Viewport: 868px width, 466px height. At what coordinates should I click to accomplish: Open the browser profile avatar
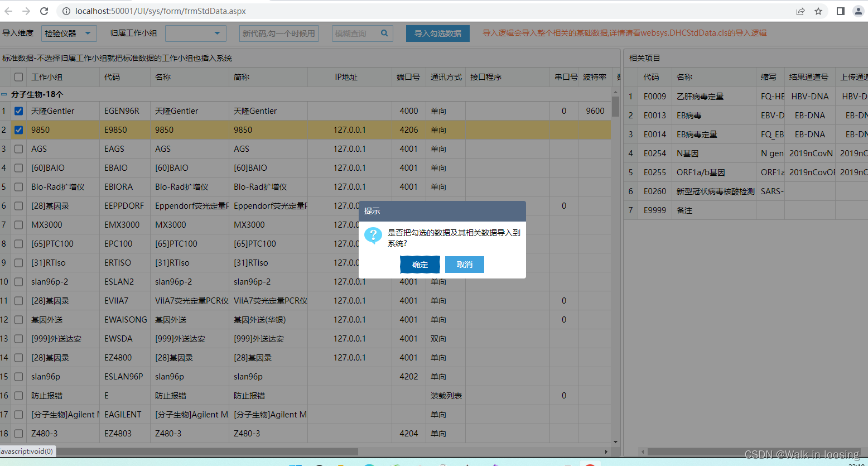(x=859, y=11)
